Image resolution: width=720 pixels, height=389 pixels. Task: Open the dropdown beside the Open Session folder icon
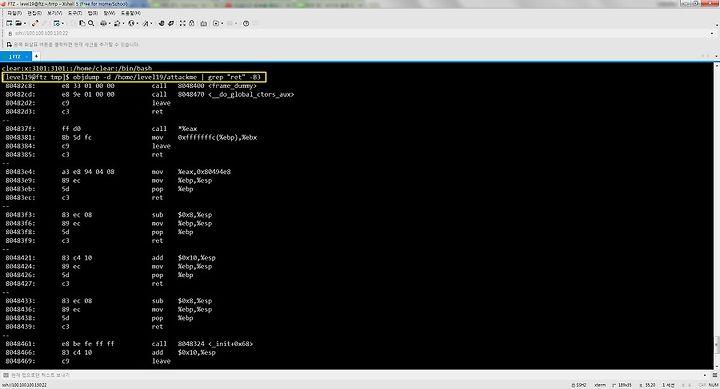24,23
